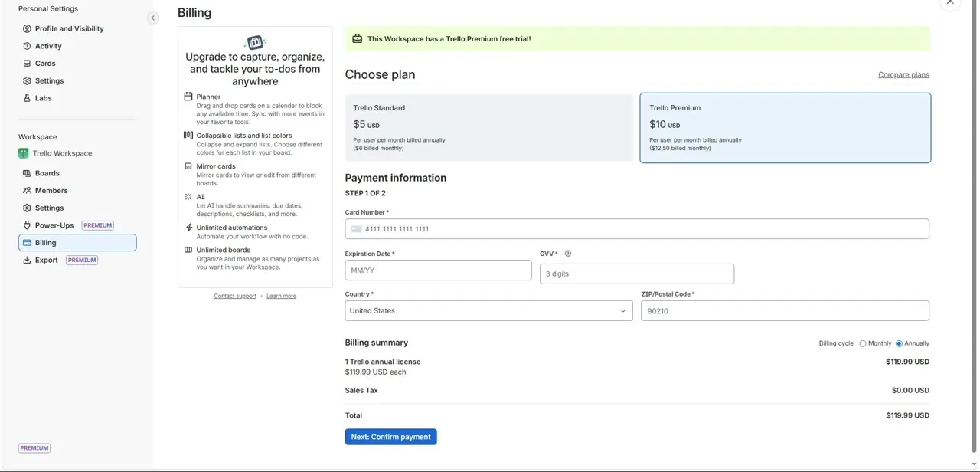Click the Mirror cards feature icon
This screenshot has width=980, height=472.
click(188, 166)
